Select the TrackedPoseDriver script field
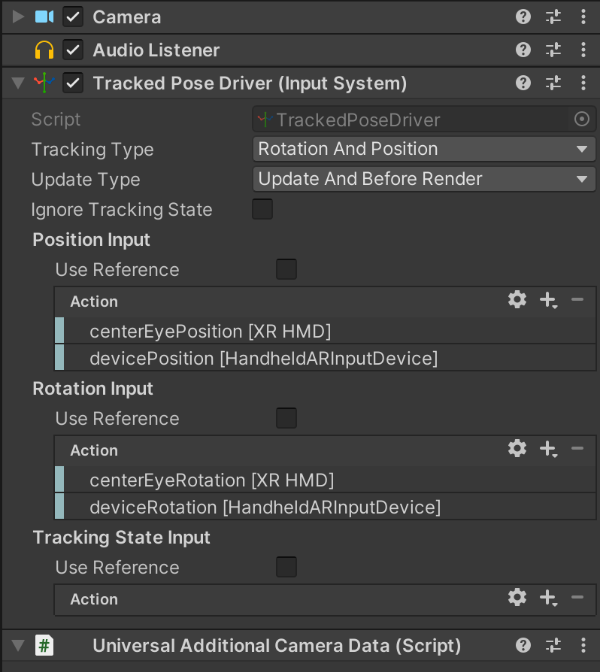The height and width of the screenshot is (672, 600). tap(424, 119)
